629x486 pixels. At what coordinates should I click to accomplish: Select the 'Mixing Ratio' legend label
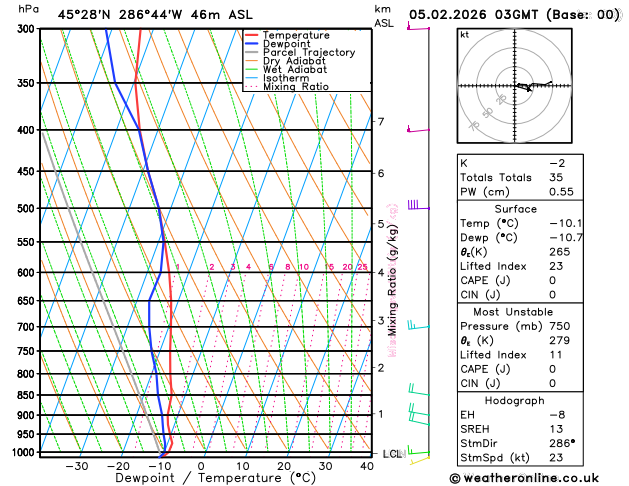tap(296, 87)
